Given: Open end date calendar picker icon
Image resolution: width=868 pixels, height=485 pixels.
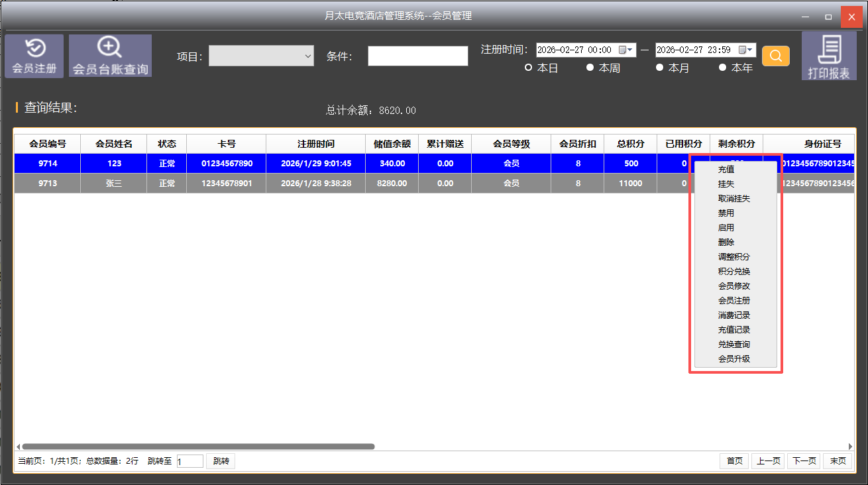Looking at the screenshot, I should point(745,50).
